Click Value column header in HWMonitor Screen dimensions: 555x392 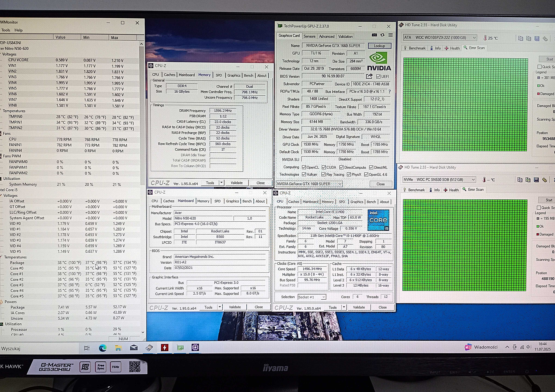(x=67, y=37)
